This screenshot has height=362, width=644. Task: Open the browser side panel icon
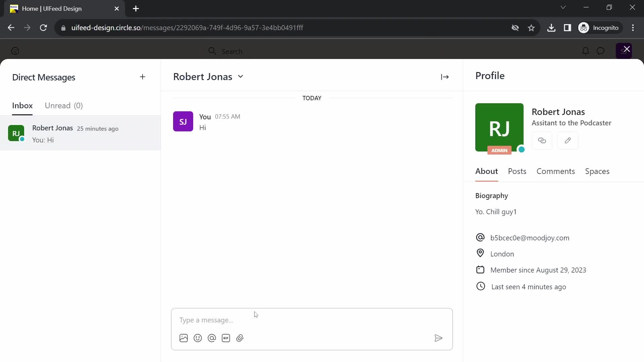pyautogui.click(x=568, y=28)
